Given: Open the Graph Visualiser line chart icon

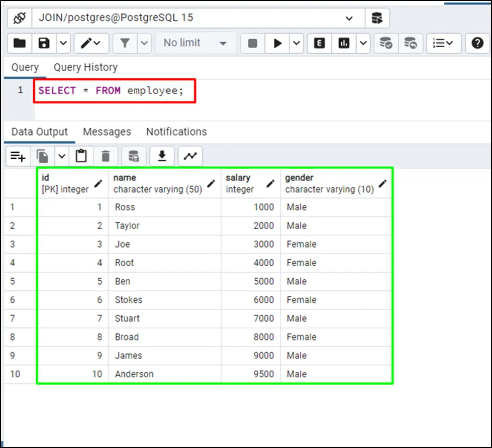Looking at the screenshot, I should 190,157.
